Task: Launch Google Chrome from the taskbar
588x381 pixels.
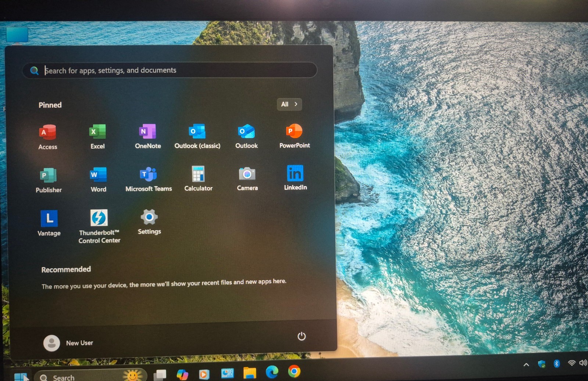Action: pos(294,371)
